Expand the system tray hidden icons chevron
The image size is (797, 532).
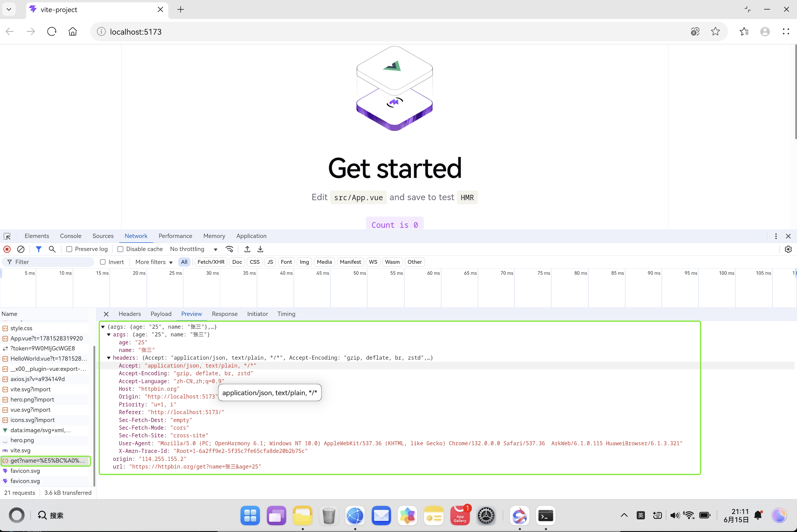[624, 515]
